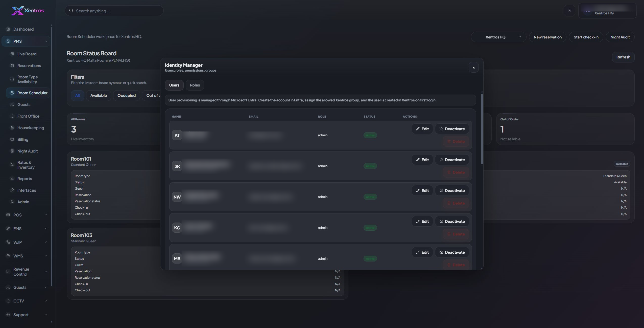The height and width of the screenshot is (328, 644).
Task: Deactivate the NW user
Action: point(452,190)
